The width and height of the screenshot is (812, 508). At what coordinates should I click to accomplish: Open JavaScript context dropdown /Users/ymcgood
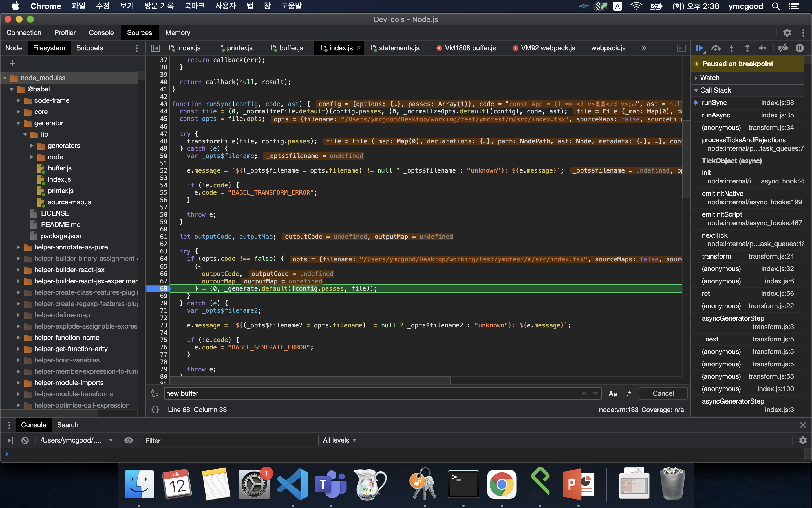(x=76, y=441)
